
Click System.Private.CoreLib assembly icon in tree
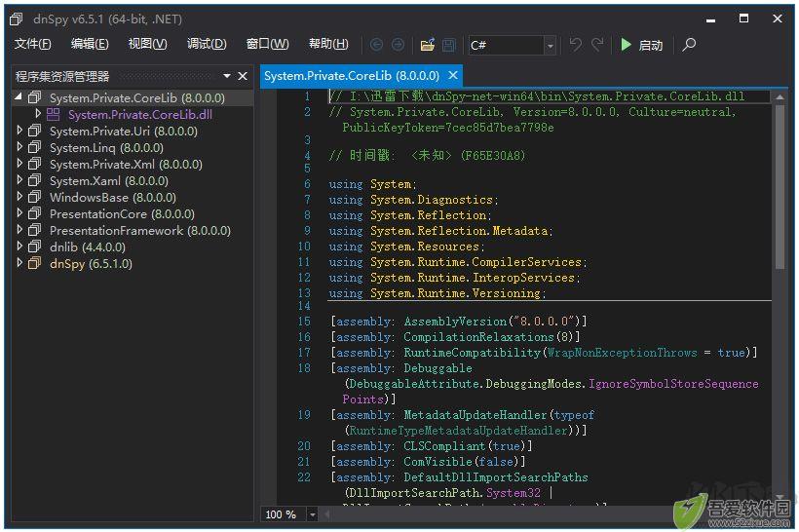(35, 97)
